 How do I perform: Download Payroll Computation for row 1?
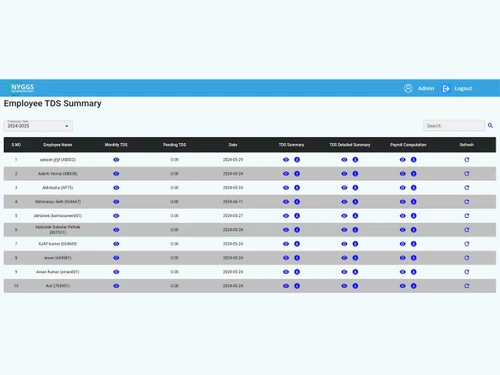(x=414, y=160)
